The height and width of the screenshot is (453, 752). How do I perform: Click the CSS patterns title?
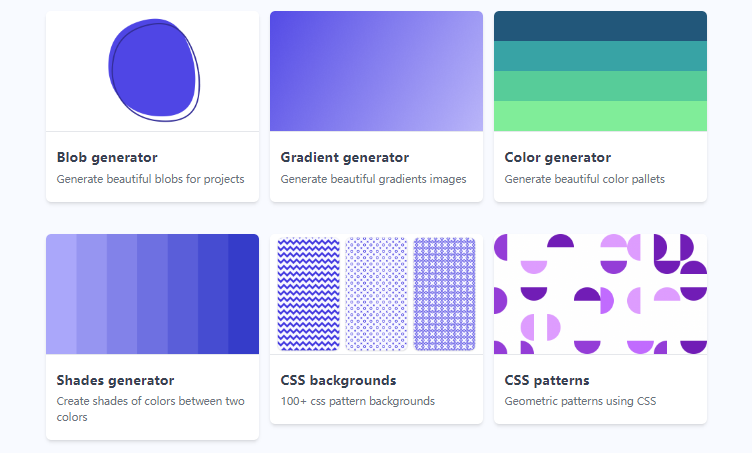547,380
